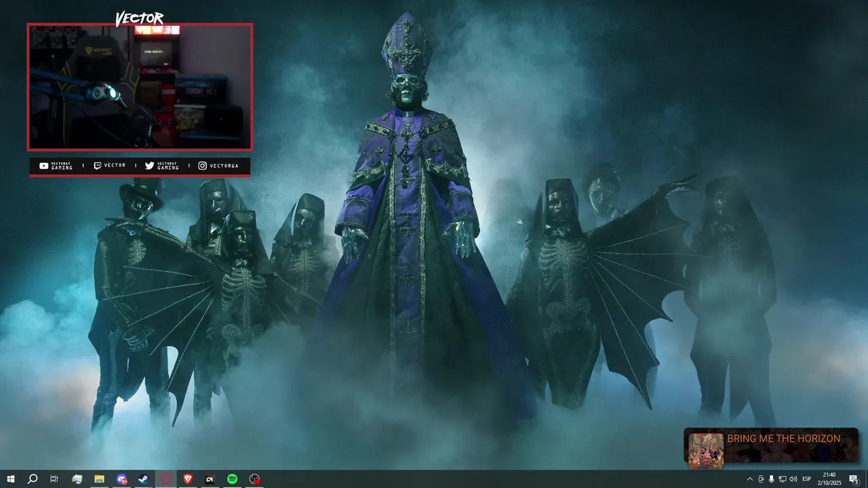Click the Twitter icon in social bar
868x488 pixels.
click(149, 165)
